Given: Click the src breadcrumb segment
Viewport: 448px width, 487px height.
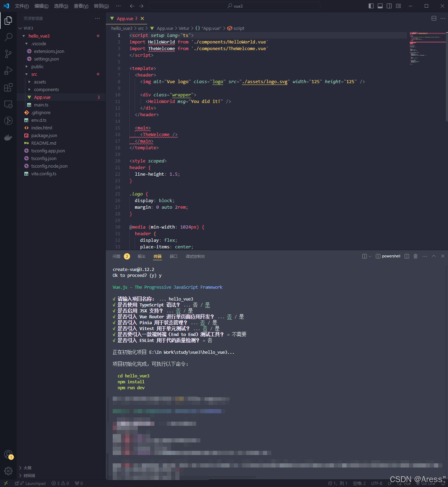Looking at the screenshot, I should [141, 28].
